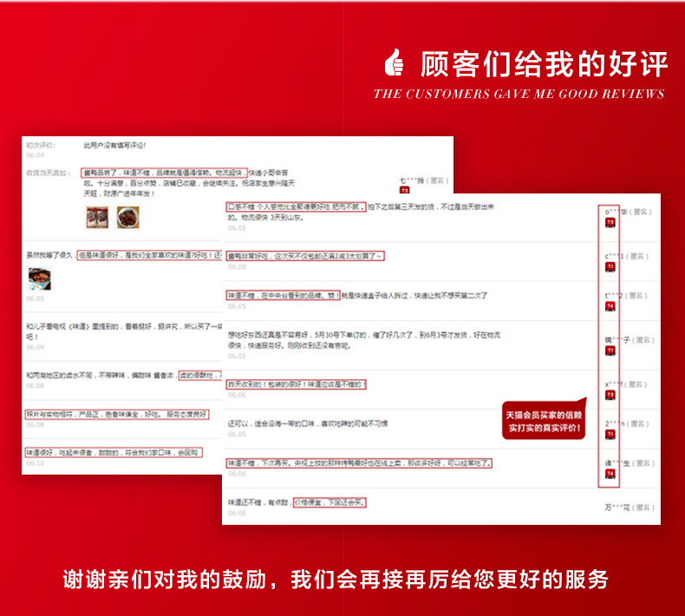The height and width of the screenshot is (616, 685).
Task: Click the review mentioning 5月30号下单订的
Action: tap(364, 340)
